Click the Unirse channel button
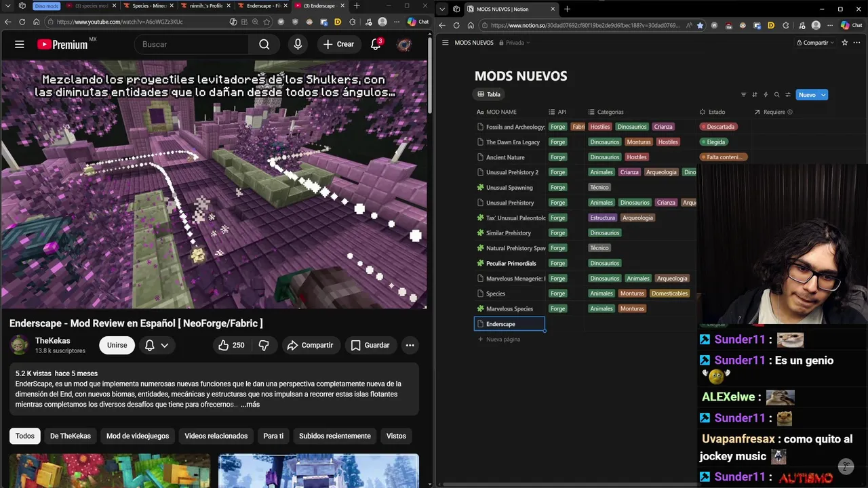This screenshot has width=868, height=488. coord(117,345)
